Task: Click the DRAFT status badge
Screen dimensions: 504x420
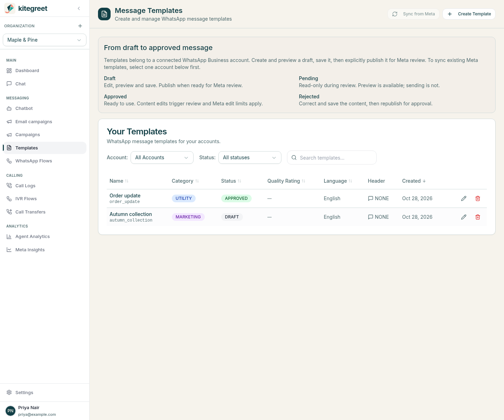Action: click(232, 217)
